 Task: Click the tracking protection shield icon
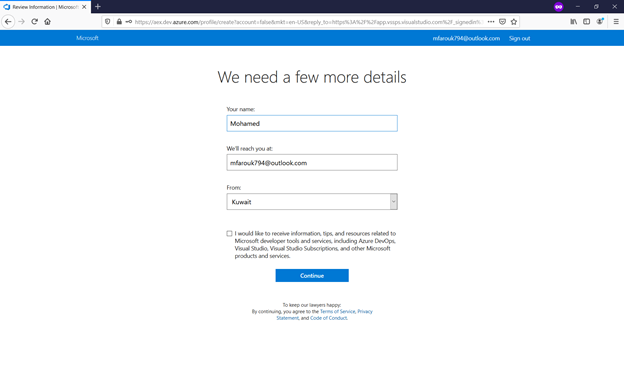coord(107,22)
